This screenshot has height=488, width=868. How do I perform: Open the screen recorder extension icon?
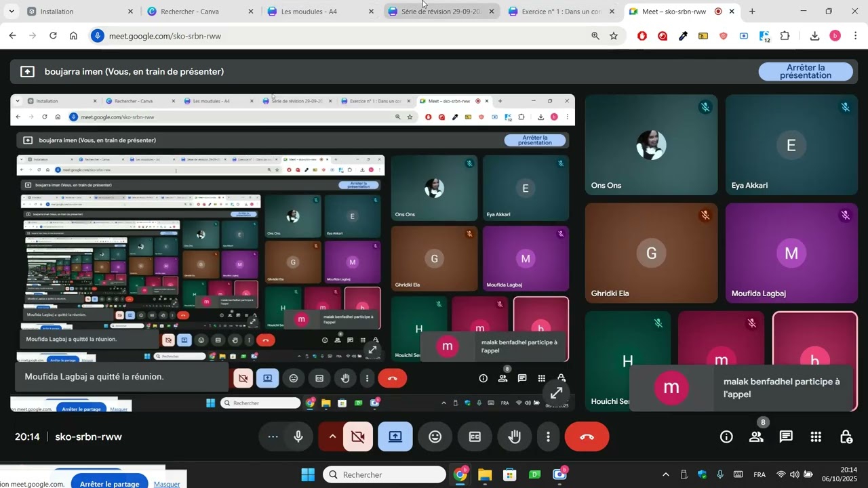[x=744, y=36]
